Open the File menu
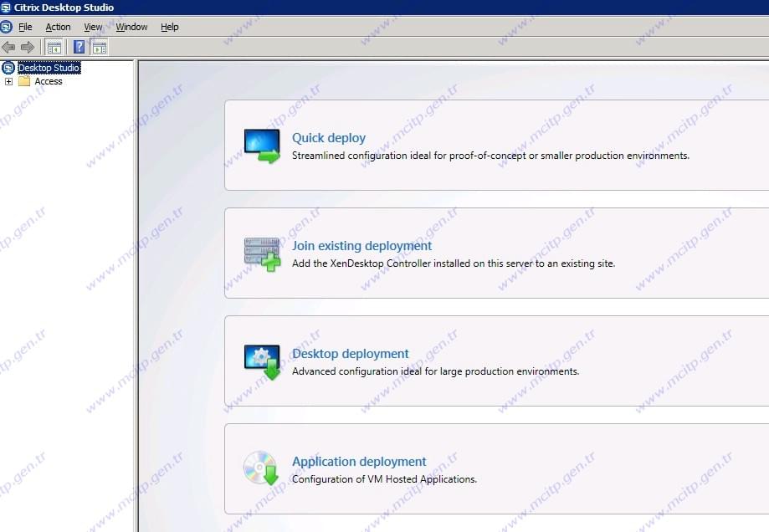 [25, 27]
